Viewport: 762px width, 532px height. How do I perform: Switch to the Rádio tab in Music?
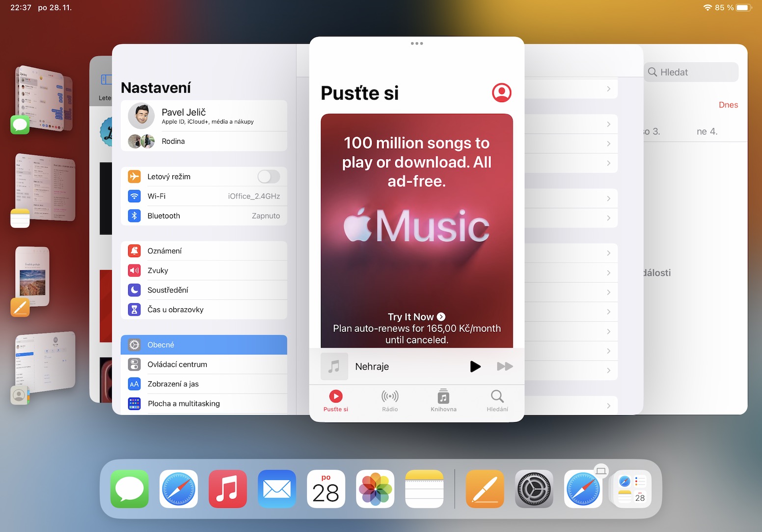(390, 401)
